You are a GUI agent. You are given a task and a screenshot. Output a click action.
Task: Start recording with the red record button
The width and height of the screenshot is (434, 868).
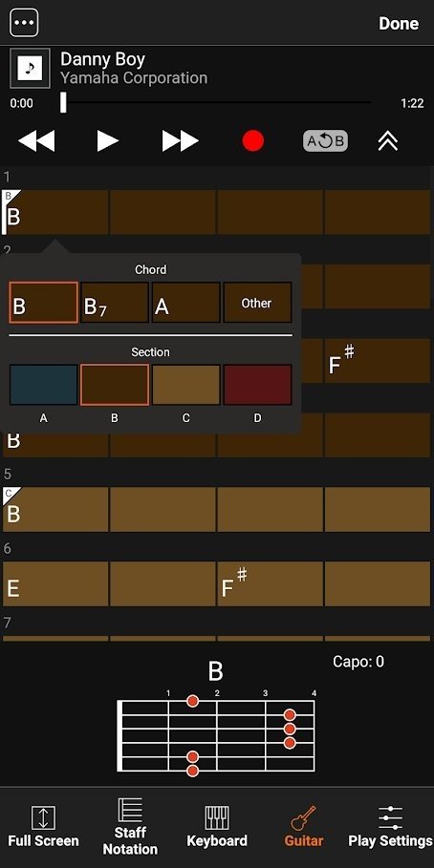(253, 141)
